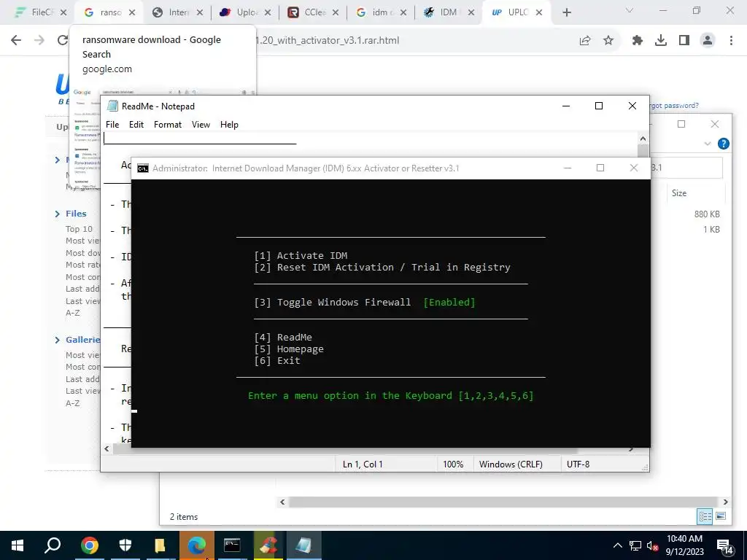Click the A-Z link under Galleries

click(73, 402)
